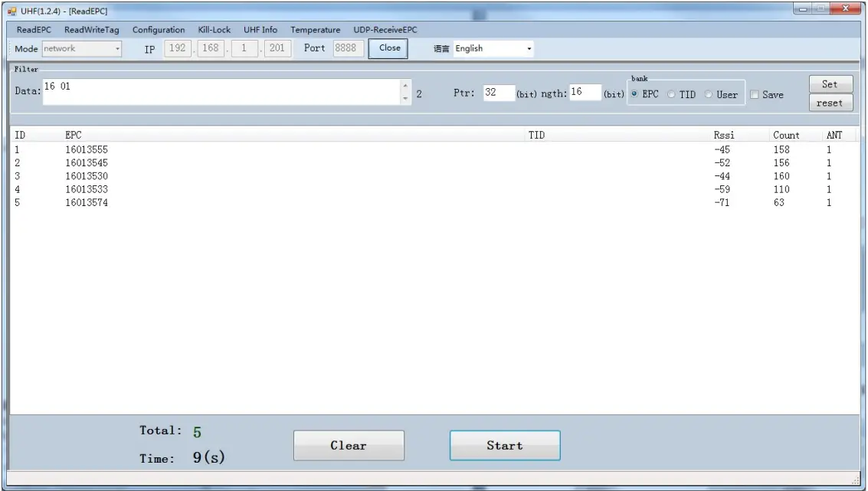
Task: Click the EPC column header
Action: pos(74,135)
